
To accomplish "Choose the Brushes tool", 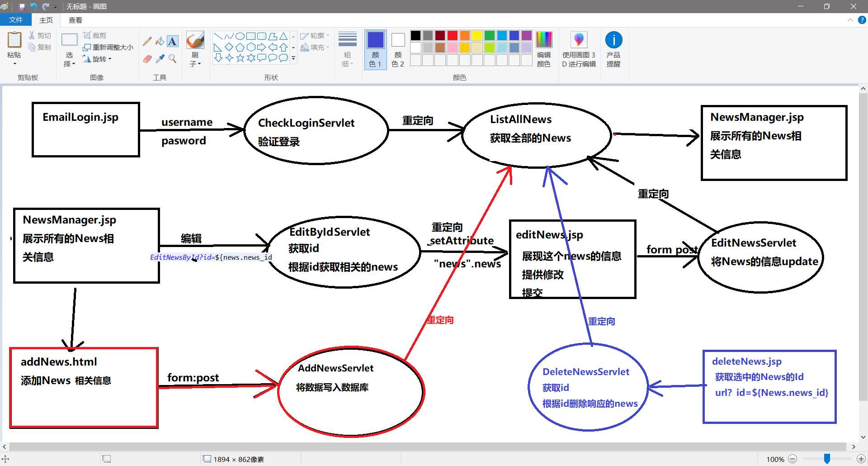I will pos(195,40).
